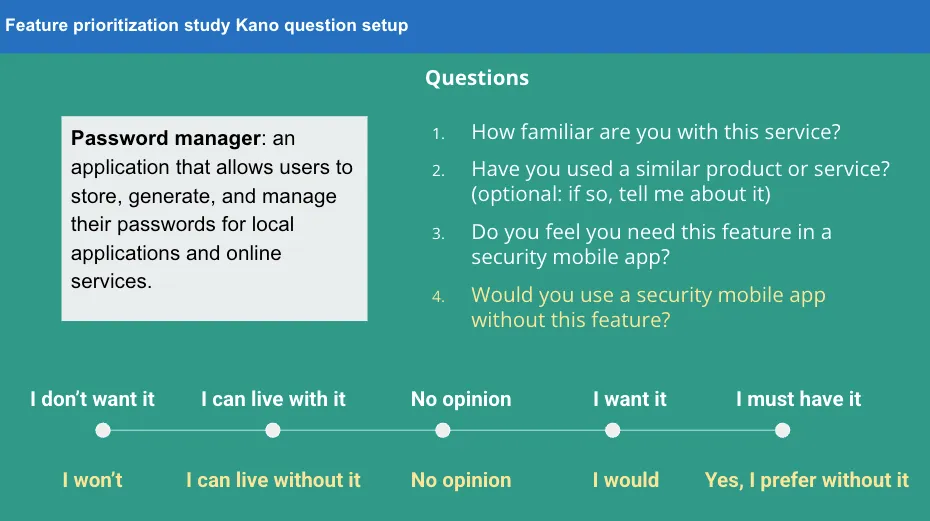Click question 2 about using a similar product
The height and width of the screenshot is (521, 930).
tap(680, 181)
